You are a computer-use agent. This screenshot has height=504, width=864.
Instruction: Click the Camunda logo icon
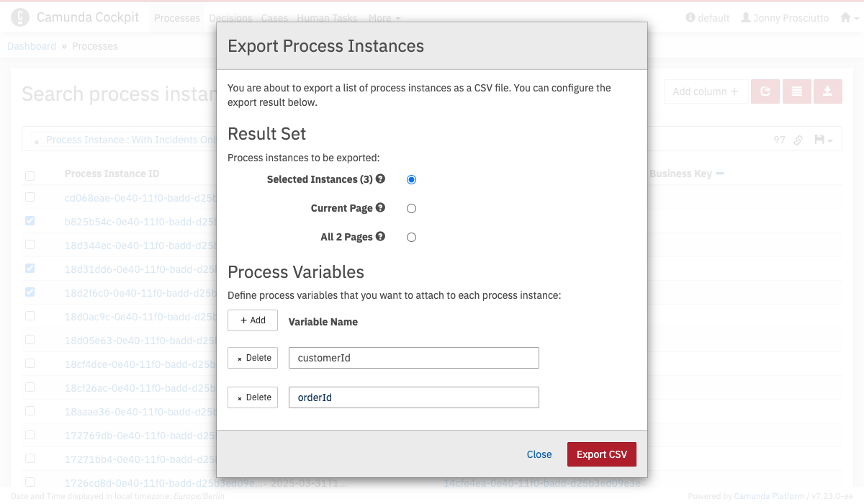20,17
